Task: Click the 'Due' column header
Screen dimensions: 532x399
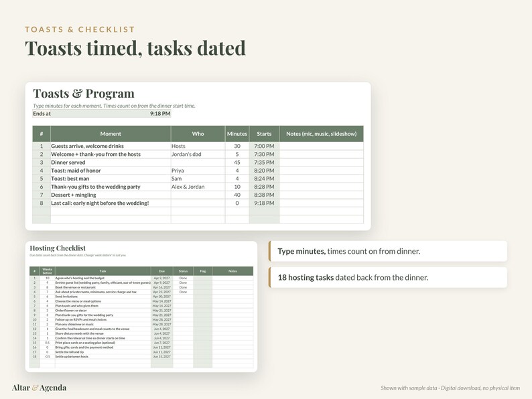Action: [162, 271]
